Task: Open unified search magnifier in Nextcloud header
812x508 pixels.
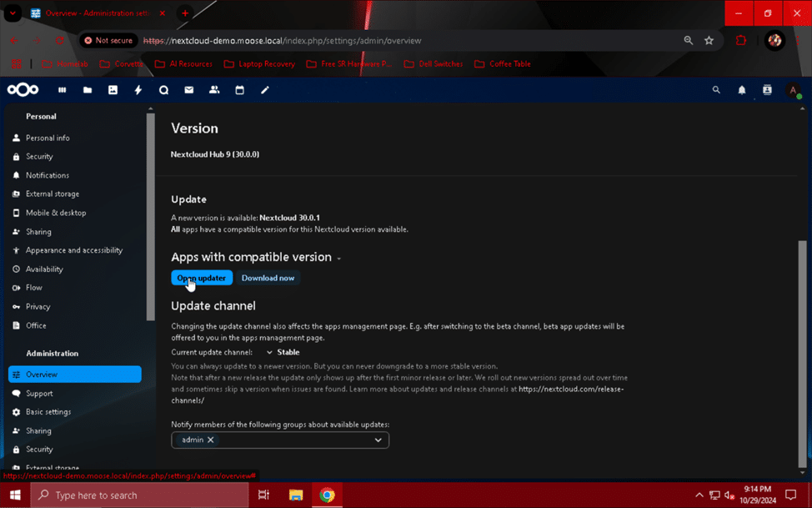Action: pos(716,90)
